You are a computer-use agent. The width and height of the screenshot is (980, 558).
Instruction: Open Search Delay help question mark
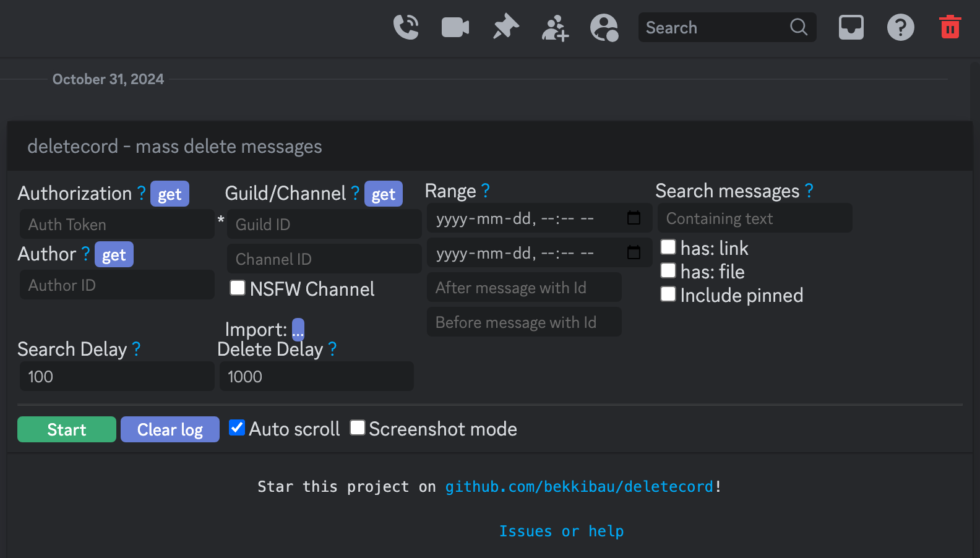[x=136, y=349]
